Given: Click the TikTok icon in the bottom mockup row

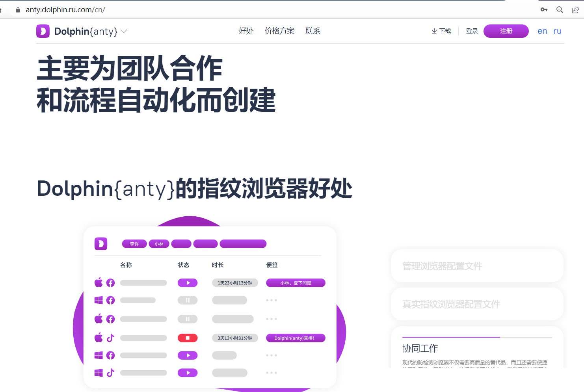Looking at the screenshot, I should (110, 373).
